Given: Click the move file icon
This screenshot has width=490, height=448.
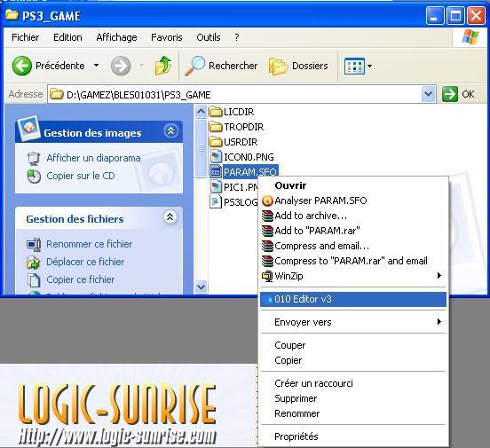Looking at the screenshot, I should 34,262.
